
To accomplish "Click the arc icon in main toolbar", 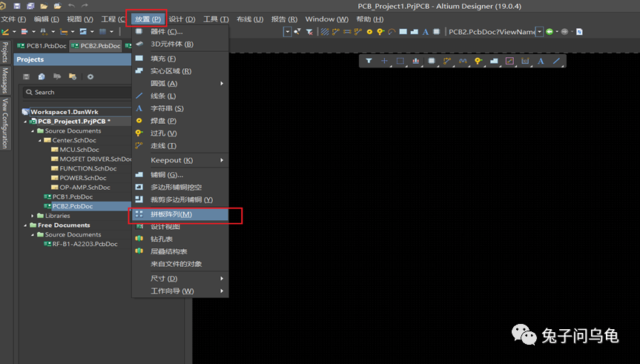I will (392, 31).
